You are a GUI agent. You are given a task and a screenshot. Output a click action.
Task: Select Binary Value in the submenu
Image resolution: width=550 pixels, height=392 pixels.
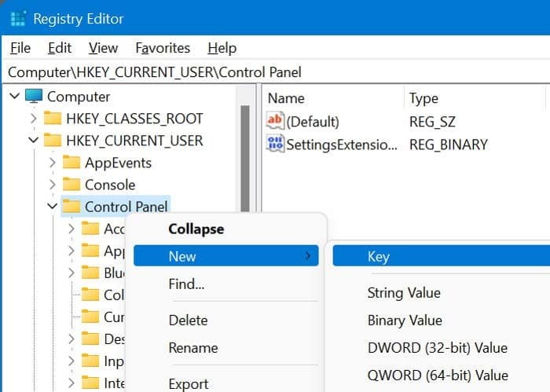coord(442,321)
